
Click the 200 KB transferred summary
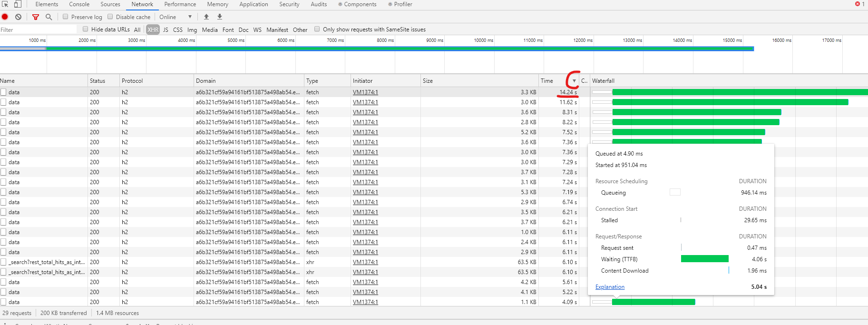64,313
